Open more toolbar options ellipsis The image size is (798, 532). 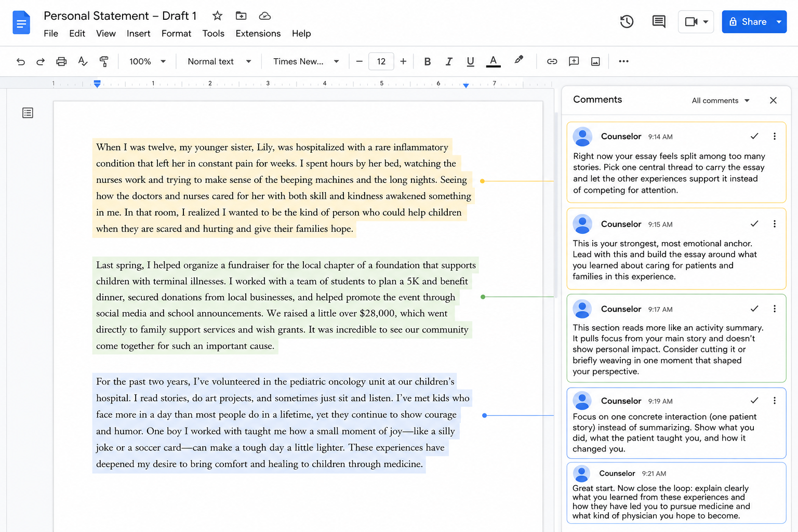(623, 61)
